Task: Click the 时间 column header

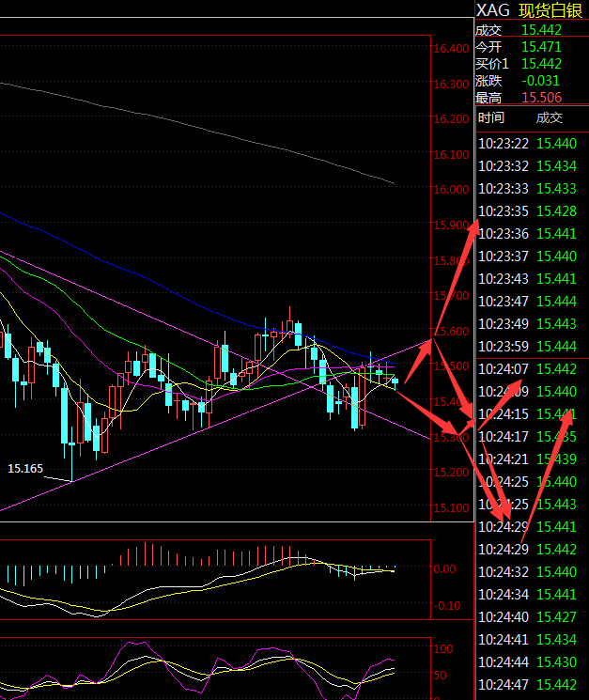Action: point(491,117)
